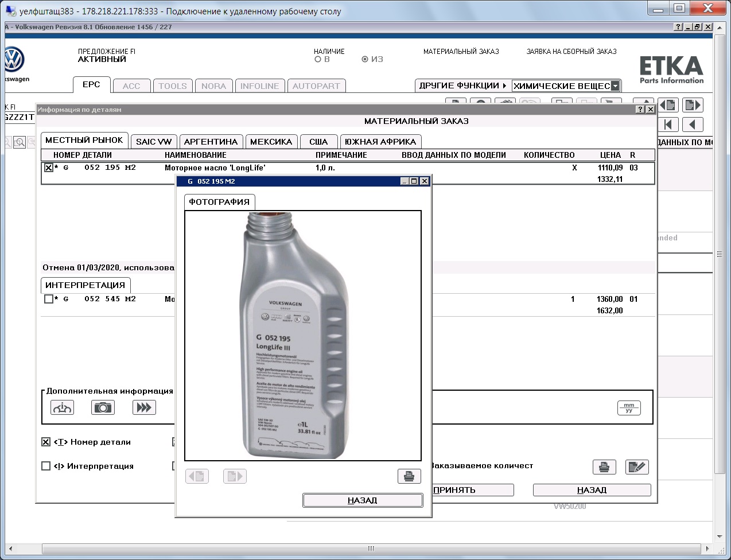Open the ХИМИЧЕСКИЕ ВЕЩЕСТВА dropdown

click(x=615, y=86)
